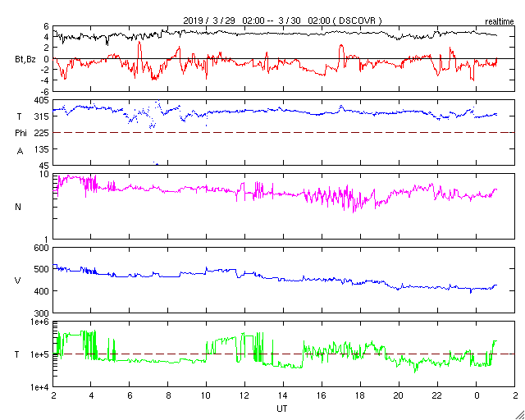Screen dimensions: 525x420
Task: Click the '10' tick on density axis
Action: tap(45, 174)
